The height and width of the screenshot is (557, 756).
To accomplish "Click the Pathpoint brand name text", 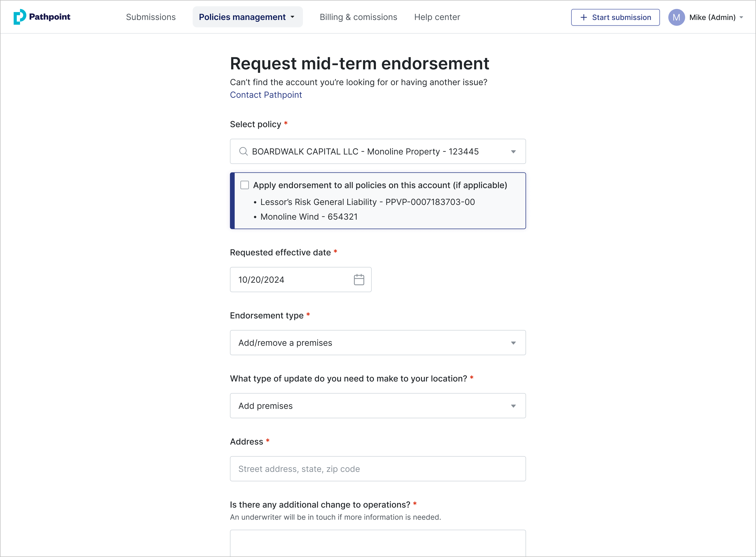I will point(50,17).
